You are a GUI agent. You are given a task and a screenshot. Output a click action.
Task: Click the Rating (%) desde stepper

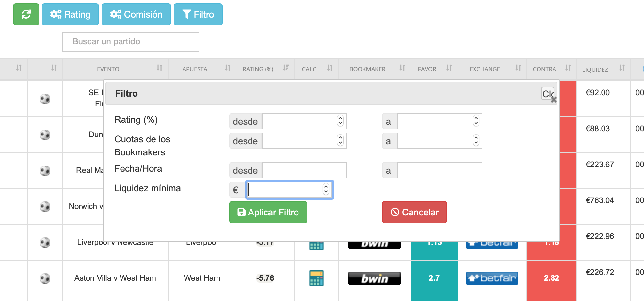340,121
